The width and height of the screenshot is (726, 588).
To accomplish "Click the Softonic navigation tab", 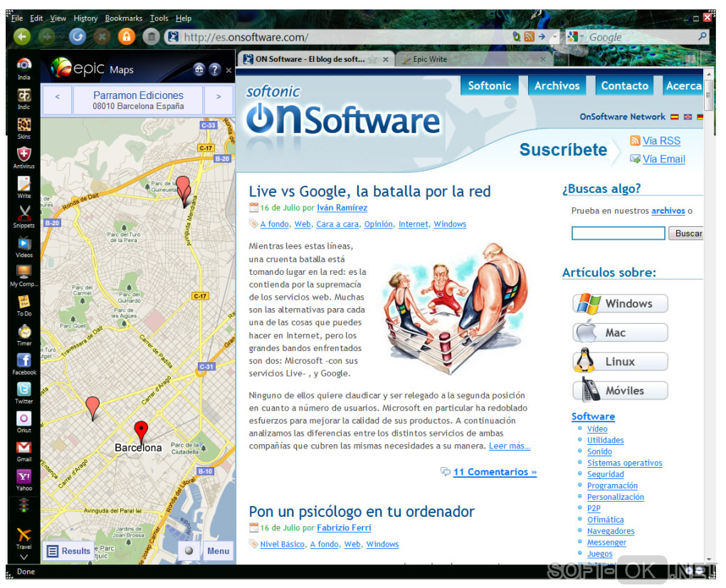I will click(x=490, y=85).
